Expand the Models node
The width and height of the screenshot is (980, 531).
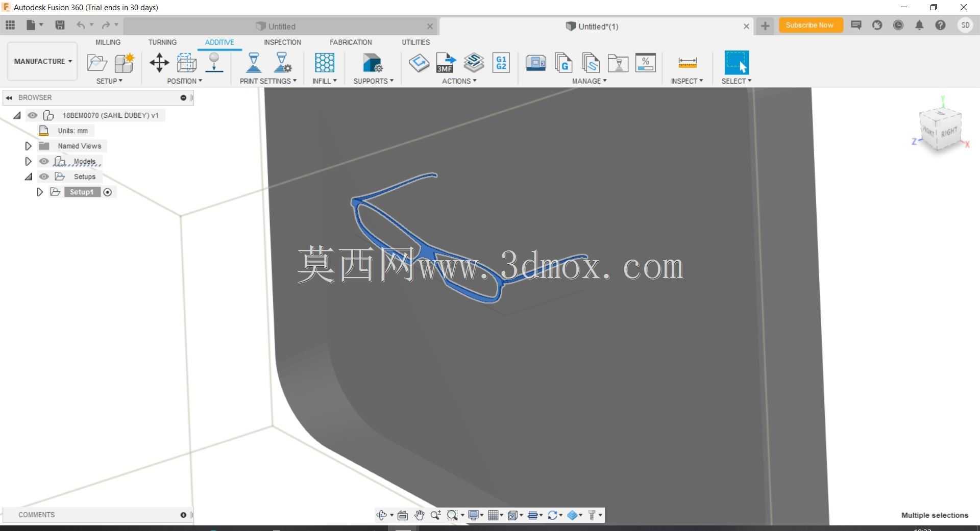[28, 162]
